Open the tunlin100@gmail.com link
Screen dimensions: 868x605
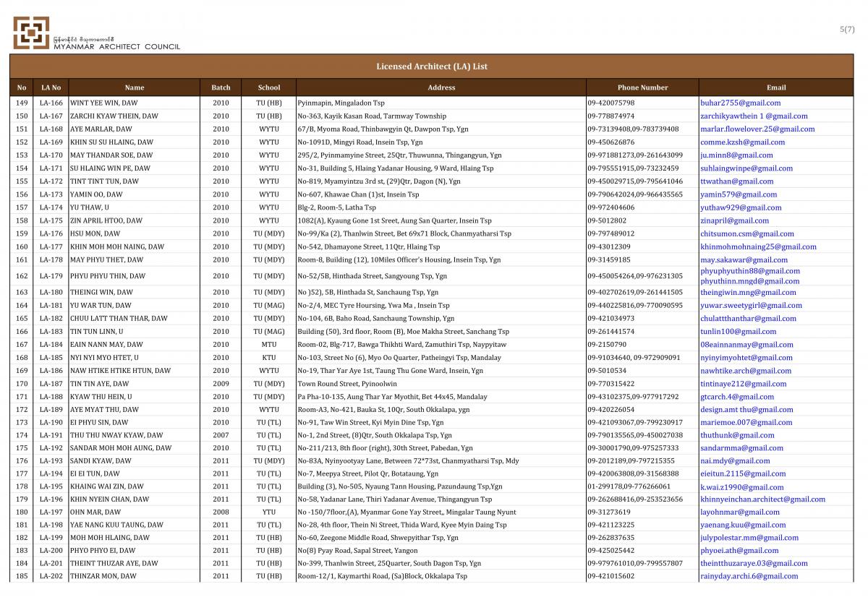(738, 331)
